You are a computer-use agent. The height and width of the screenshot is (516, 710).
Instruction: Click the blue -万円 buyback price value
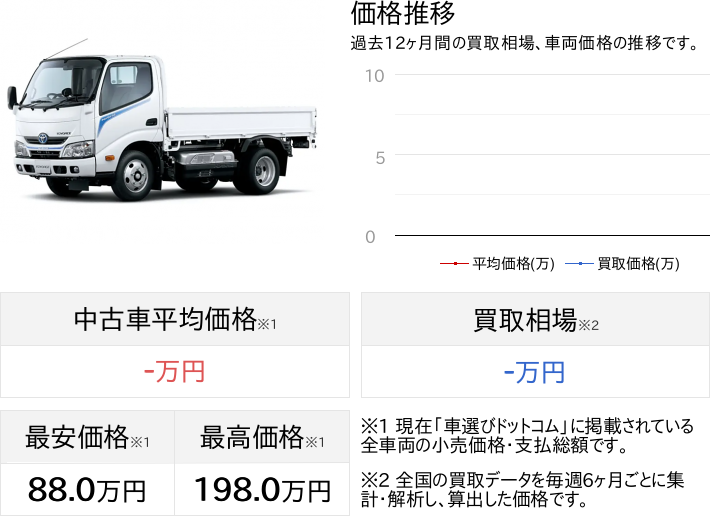click(x=534, y=373)
